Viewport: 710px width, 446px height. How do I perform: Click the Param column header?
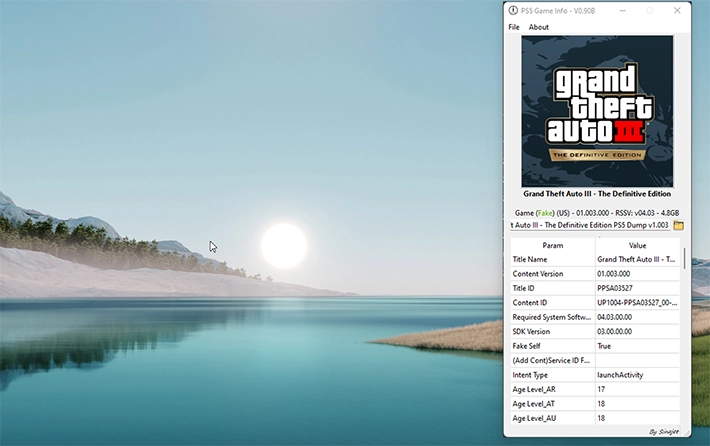(x=552, y=245)
